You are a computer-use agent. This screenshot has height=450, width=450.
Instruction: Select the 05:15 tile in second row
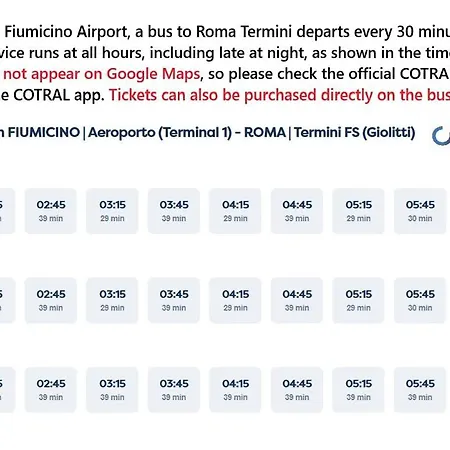coord(358,300)
